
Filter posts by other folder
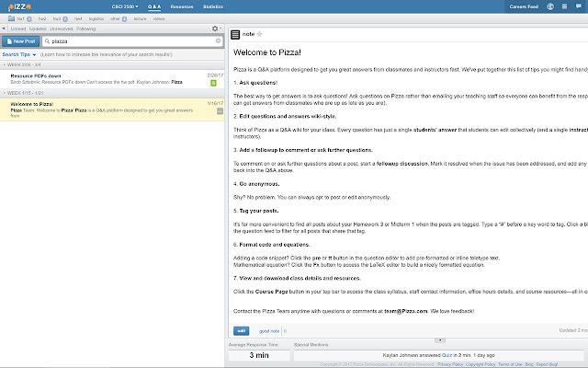[115, 18]
